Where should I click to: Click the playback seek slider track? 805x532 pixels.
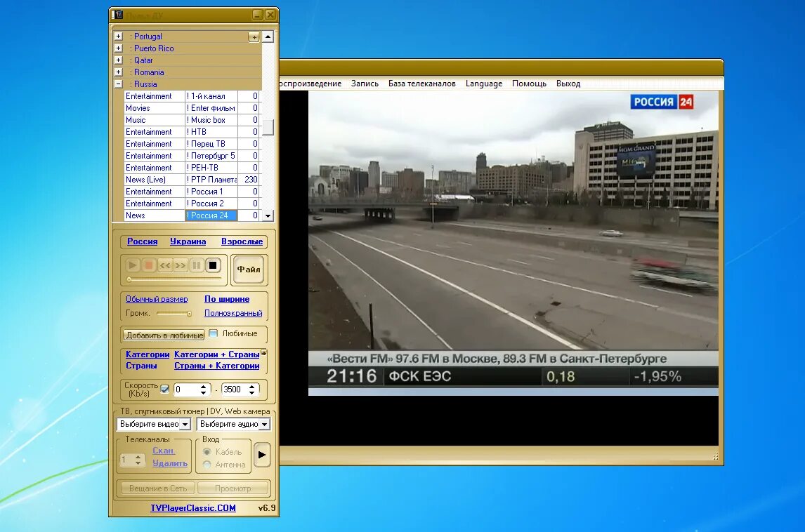point(174,279)
